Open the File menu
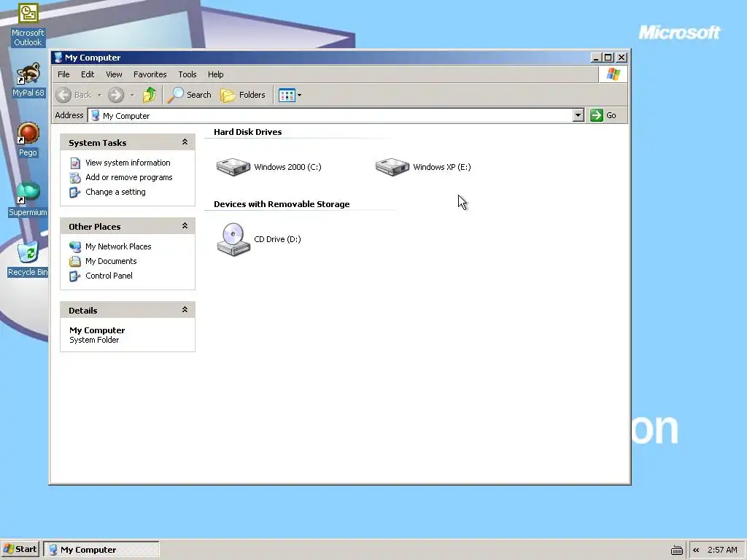Screen dimensions: 747x560 point(63,74)
